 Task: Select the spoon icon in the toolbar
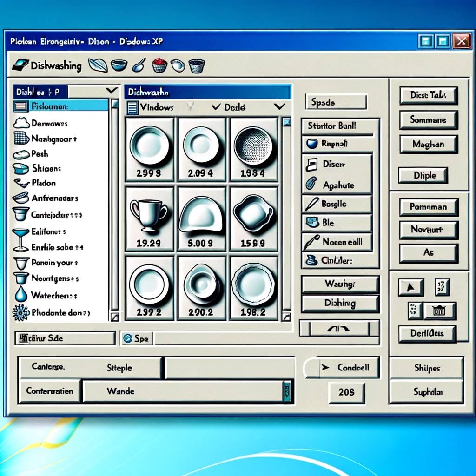[139, 65]
